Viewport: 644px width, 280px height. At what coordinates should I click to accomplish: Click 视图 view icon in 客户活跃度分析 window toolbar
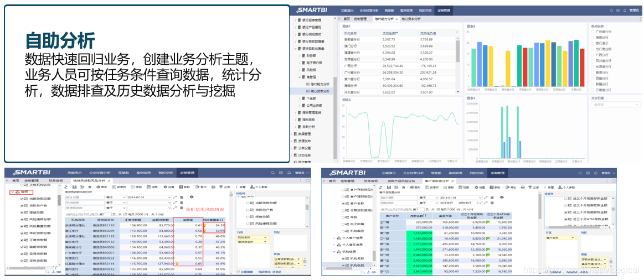[x=460, y=187]
